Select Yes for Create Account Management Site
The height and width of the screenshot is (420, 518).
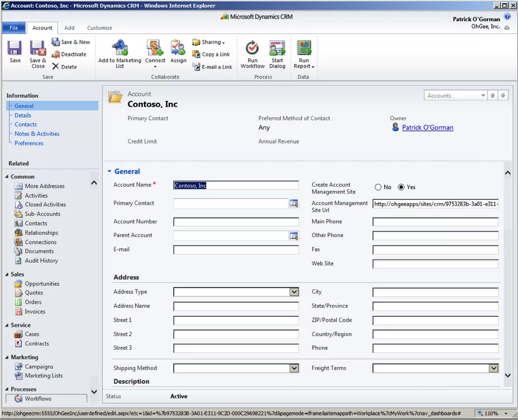click(401, 187)
